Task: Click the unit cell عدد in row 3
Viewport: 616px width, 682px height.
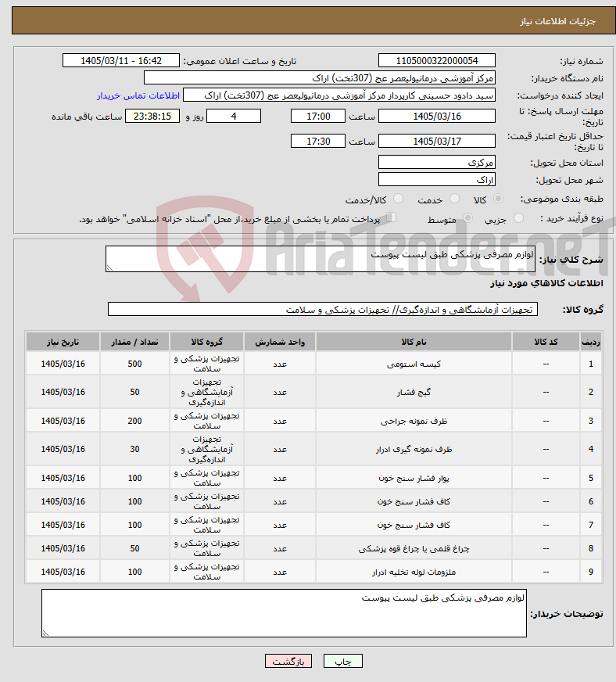Action: [x=280, y=421]
